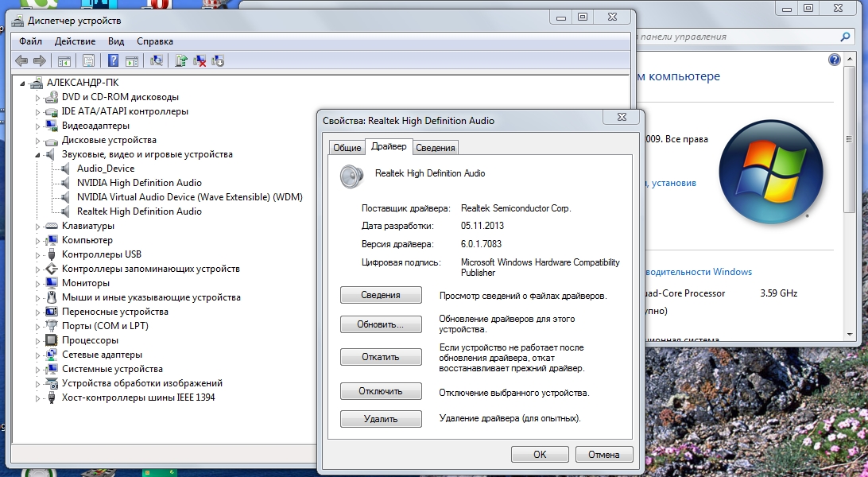
Task: Click the speaker icon in Realtek properties dialog
Action: (x=351, y=176)
